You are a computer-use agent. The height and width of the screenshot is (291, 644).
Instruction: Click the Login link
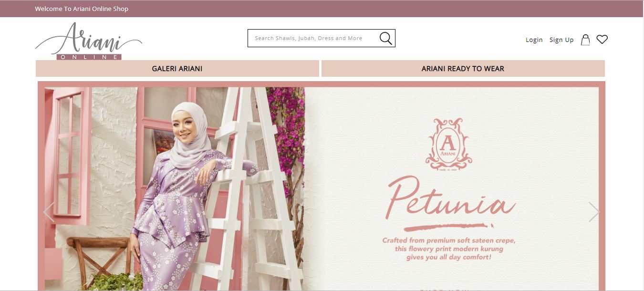(x=534, y=40)
